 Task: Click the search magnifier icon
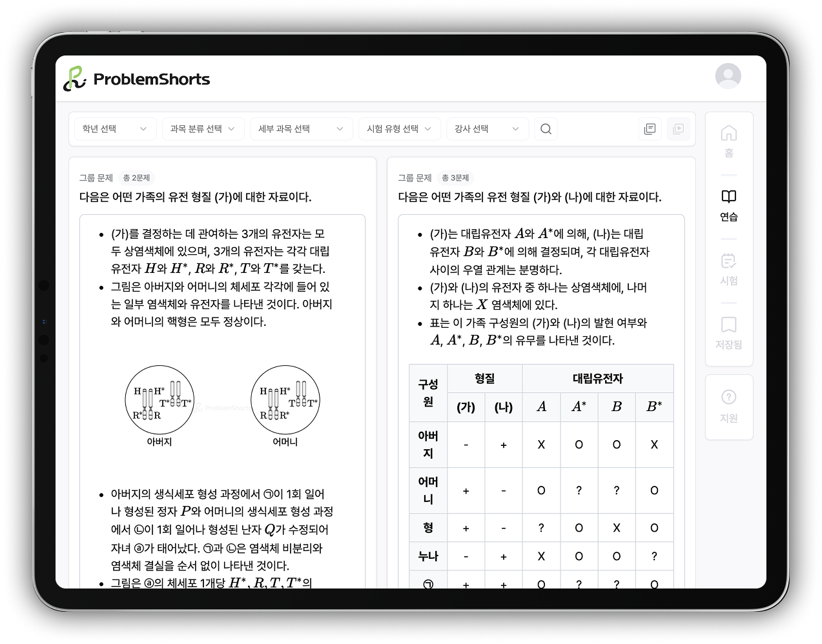click(x=546, y=129)
